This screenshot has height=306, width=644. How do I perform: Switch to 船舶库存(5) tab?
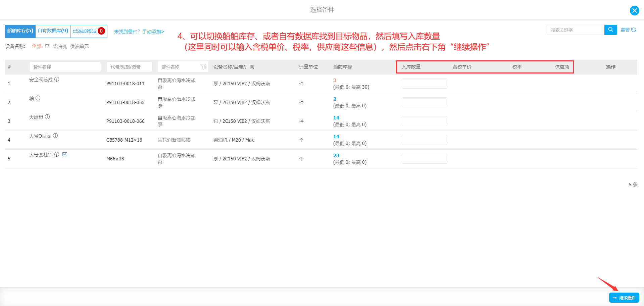coord(20,31)
